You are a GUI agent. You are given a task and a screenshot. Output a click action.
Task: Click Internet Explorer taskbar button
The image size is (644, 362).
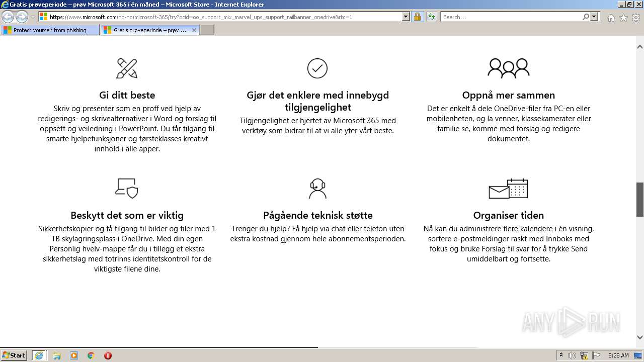pos(39,355)
